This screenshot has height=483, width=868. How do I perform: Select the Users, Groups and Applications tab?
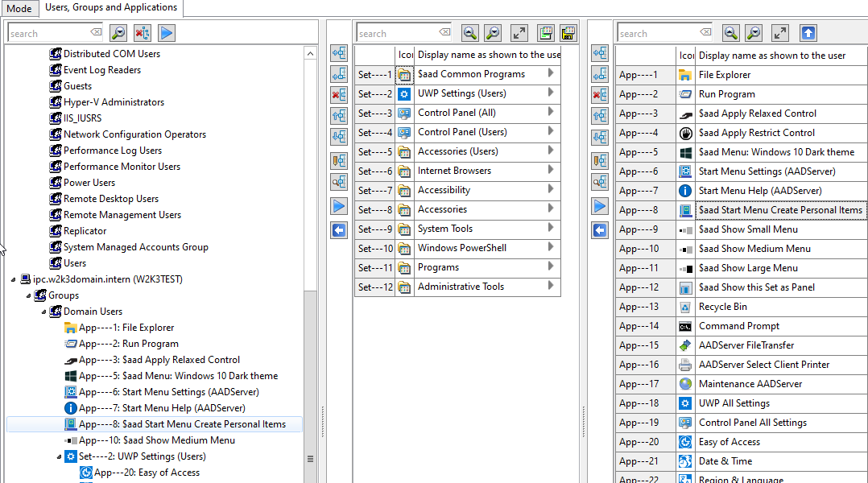tap(111, 8)
